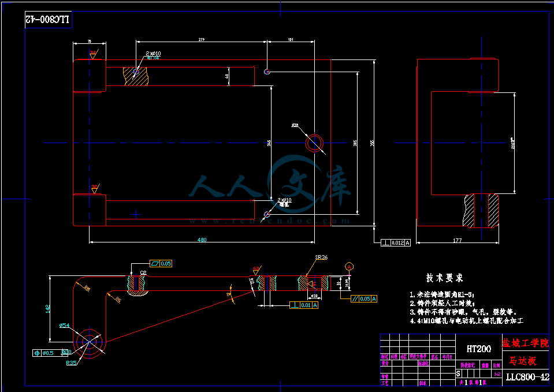
Task: Select the surface roughness triangle on the top-left boss
Action: click(x=94, y=54)
